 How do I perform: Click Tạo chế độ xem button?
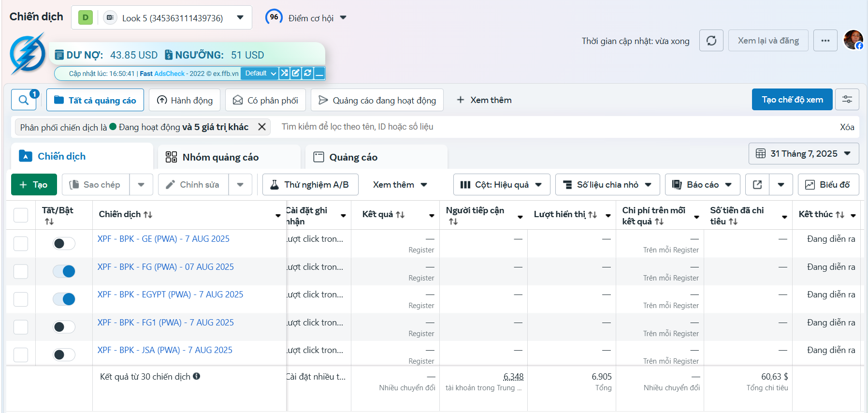point(792,100)
